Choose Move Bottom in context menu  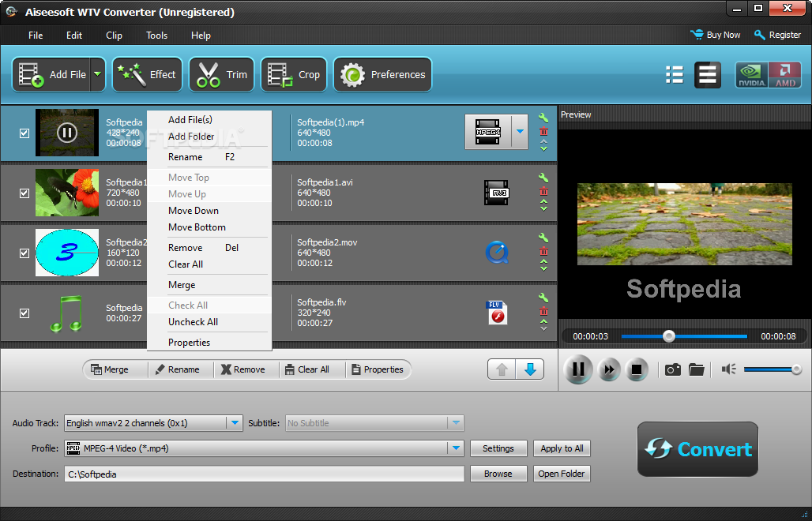click(x=209, y=227)
